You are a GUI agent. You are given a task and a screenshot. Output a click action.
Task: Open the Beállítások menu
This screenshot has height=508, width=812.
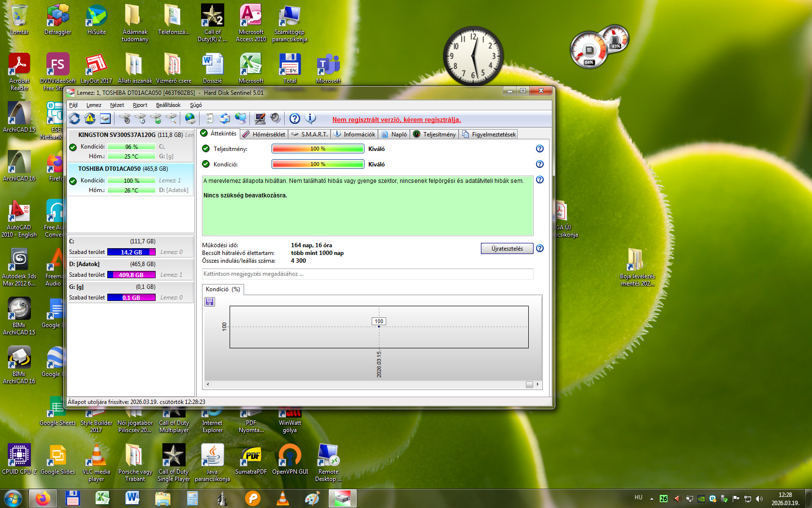click(168, 105)
